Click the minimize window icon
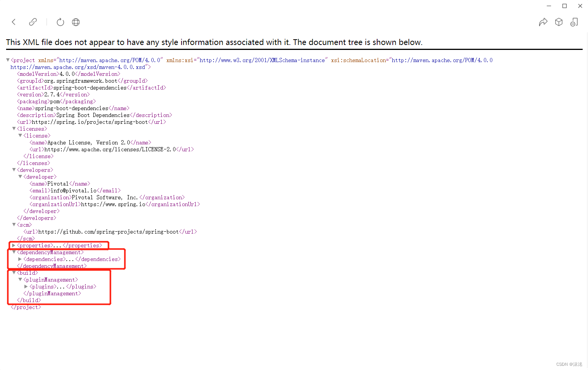This screenshot has height=370, width=588. click(549, 6)
